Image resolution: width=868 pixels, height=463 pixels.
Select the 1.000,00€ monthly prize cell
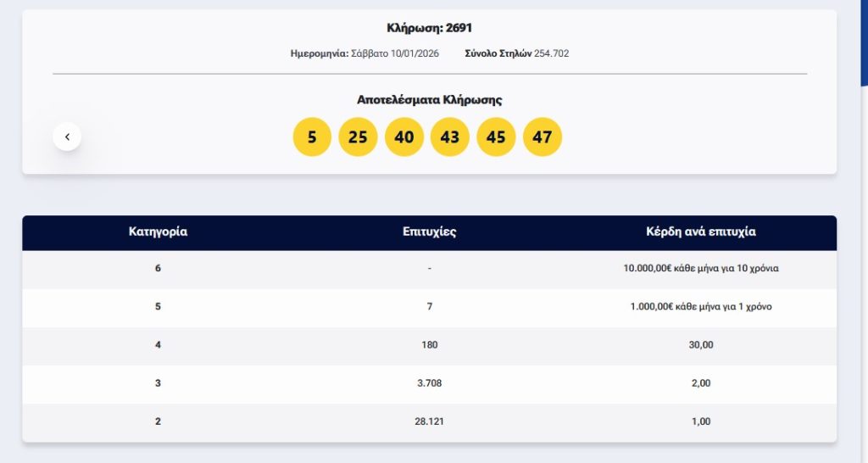[x=700, y=306]
